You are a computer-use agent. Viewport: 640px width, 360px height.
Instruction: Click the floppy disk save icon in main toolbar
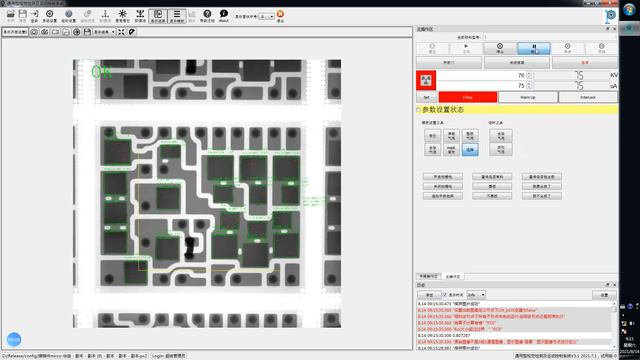(23, 16)
